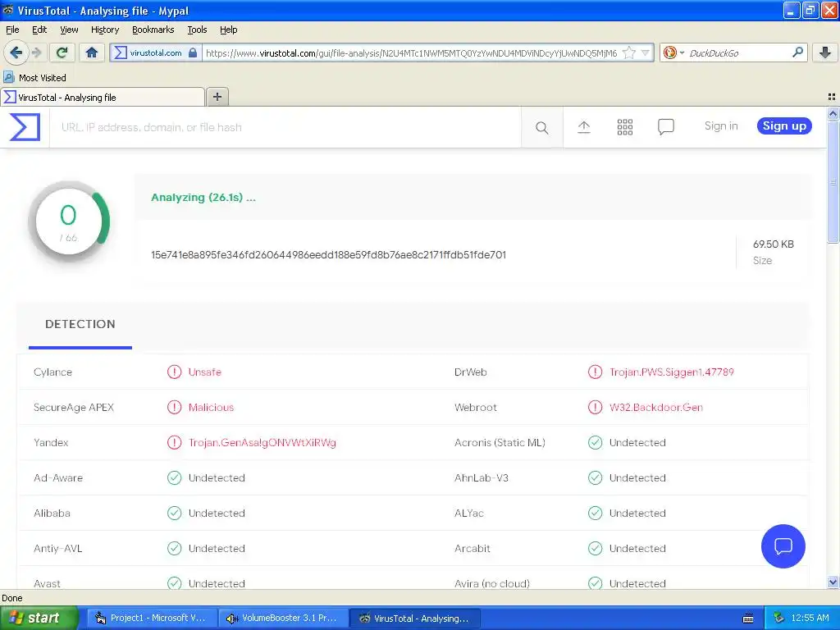Click the VirusTotal search magnifier icon
This screenshot has width=840, height=630.
[541, 127]
